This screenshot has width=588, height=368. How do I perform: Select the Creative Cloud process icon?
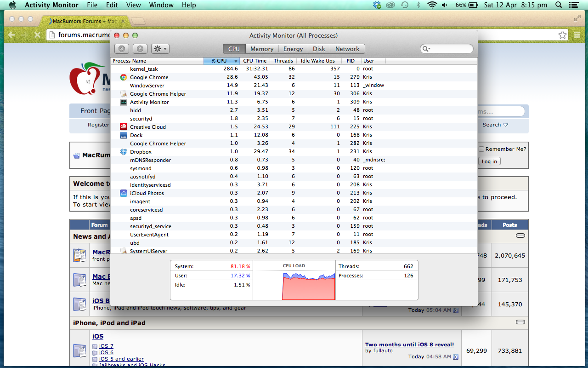[x=124, y=127]
